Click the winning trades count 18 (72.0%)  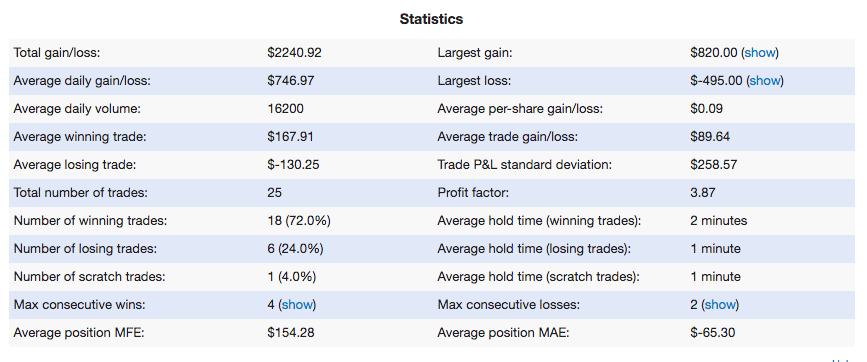pos(299,221)
